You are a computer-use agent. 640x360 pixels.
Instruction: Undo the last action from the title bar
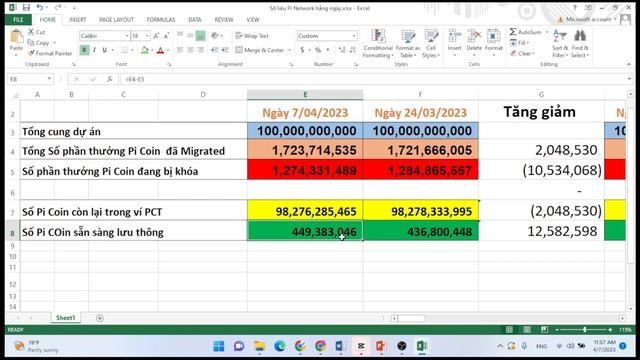tap(40, 7)
